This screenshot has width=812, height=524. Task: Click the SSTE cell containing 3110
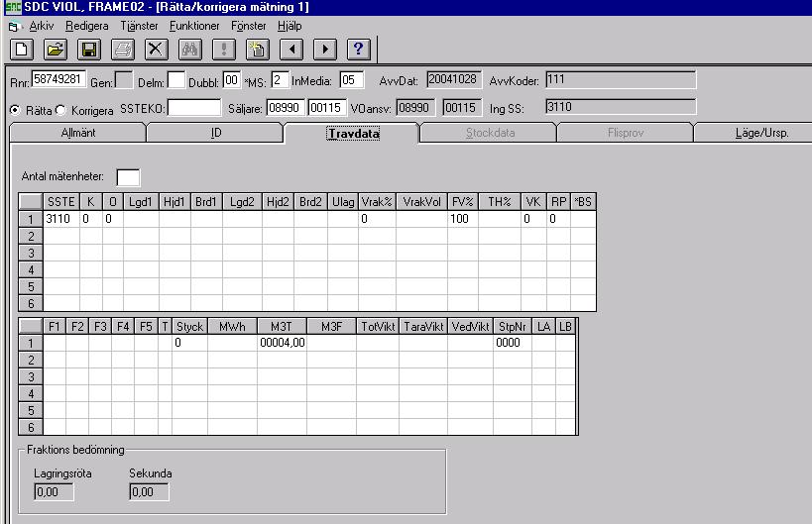pos(61,219)
